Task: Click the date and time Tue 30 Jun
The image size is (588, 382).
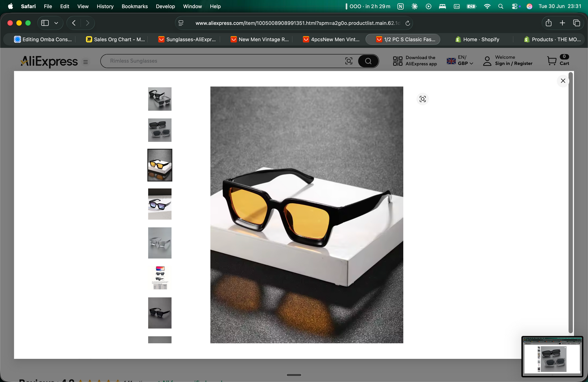Action: (560, 6)
